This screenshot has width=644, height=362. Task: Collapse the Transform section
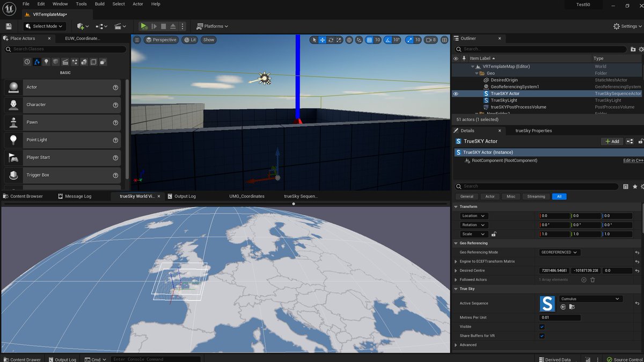point(457,206)
